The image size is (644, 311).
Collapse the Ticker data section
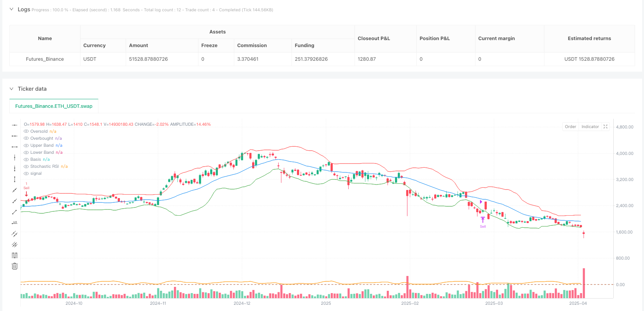click(11, 89)
